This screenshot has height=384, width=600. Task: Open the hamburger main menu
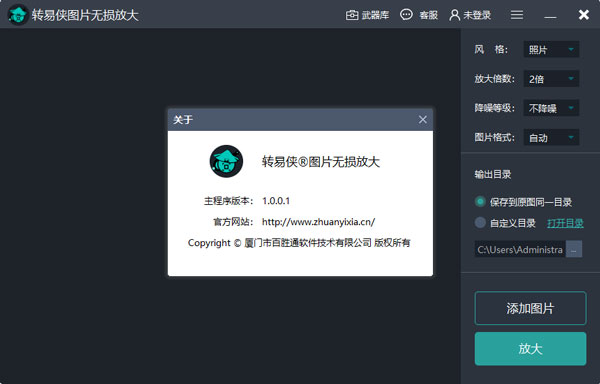pyautogui.click(x=517, y=15)
